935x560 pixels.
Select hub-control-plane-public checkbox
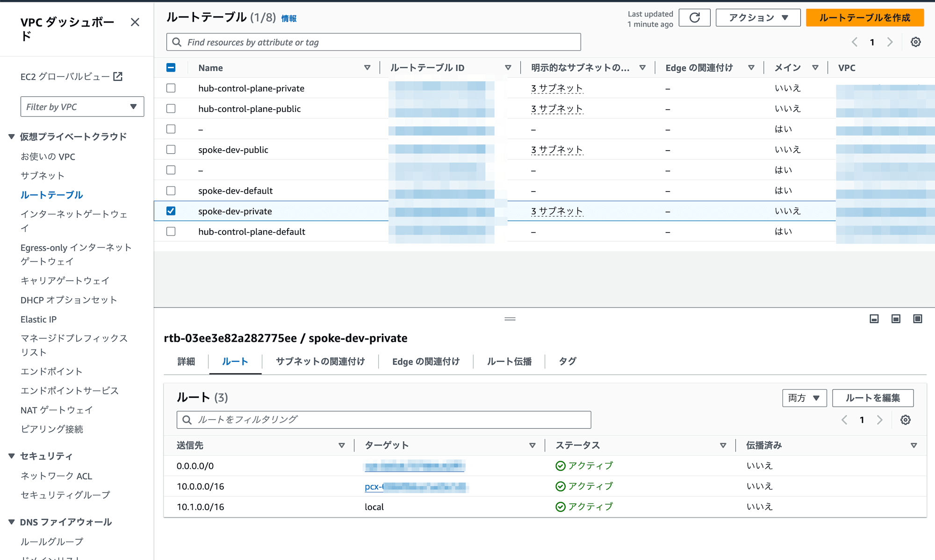pyautogui.click(x=171, y=108)
